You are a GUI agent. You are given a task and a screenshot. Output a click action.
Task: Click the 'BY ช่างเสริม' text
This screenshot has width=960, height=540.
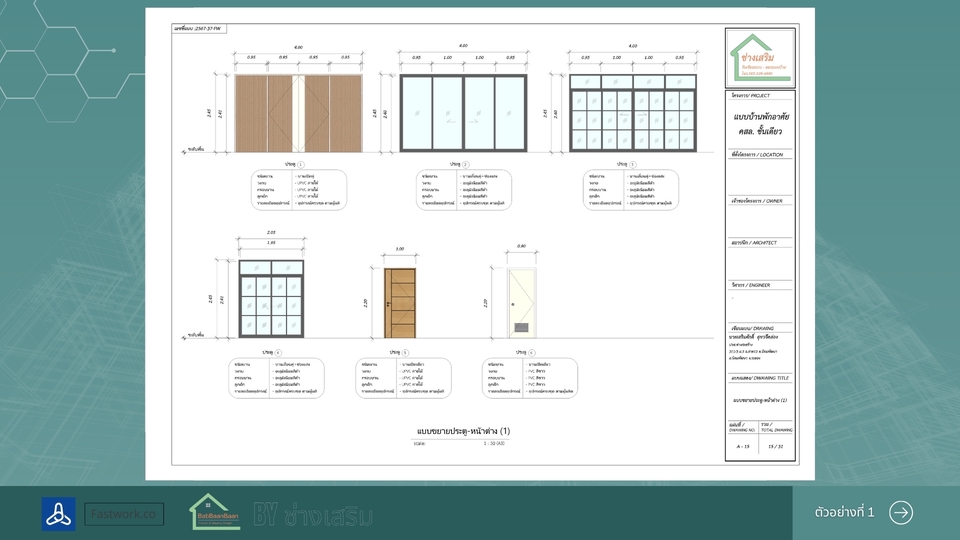click(313, 515)
